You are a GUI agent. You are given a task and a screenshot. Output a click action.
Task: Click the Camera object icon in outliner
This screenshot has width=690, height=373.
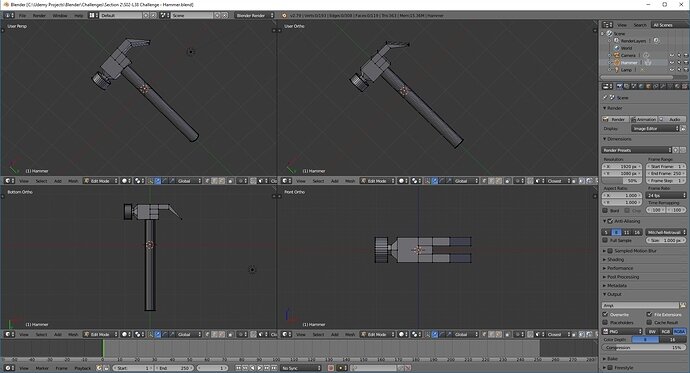pyautogui.click(x=617, y=55)
